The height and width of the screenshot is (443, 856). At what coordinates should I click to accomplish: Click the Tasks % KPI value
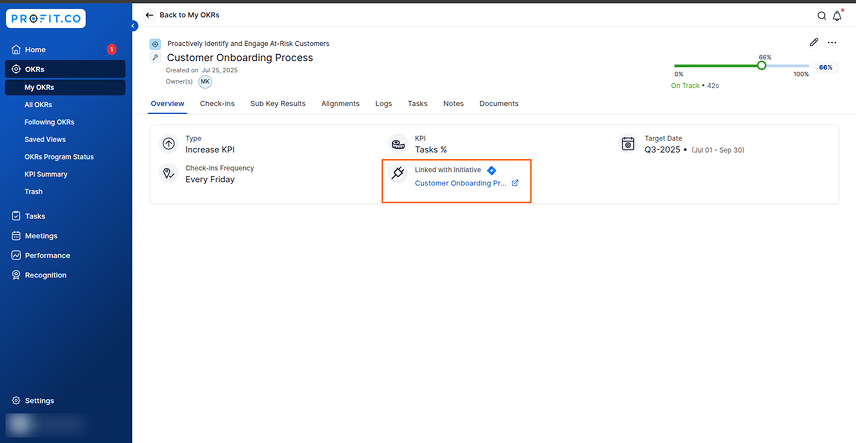pos(431,150)
